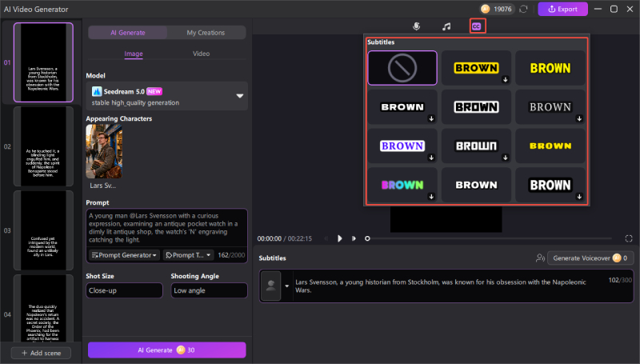This screenshot has height=364, width=640.
Task: Select the no-subtitle style option
Action: pos(402,68)
